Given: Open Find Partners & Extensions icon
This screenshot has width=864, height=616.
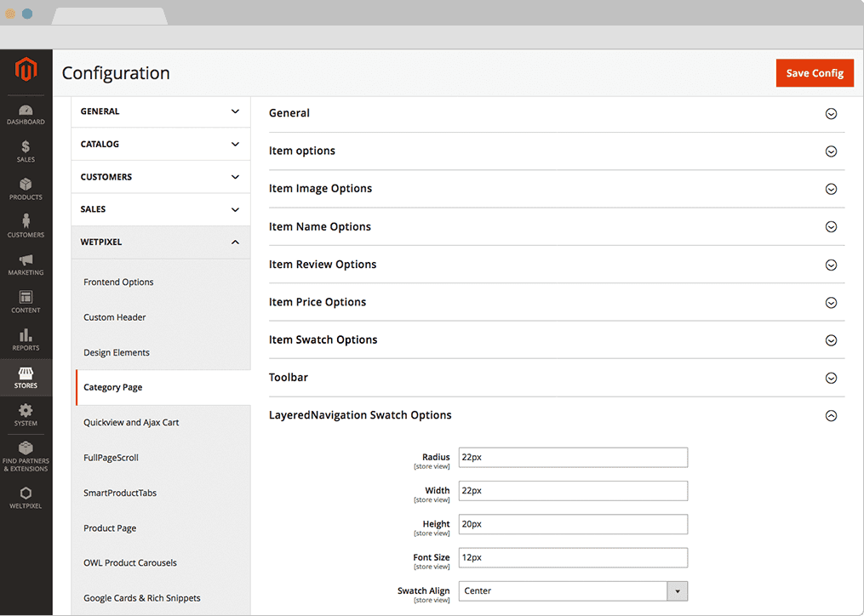Looking at the screenshot, I should pos(26,455).
